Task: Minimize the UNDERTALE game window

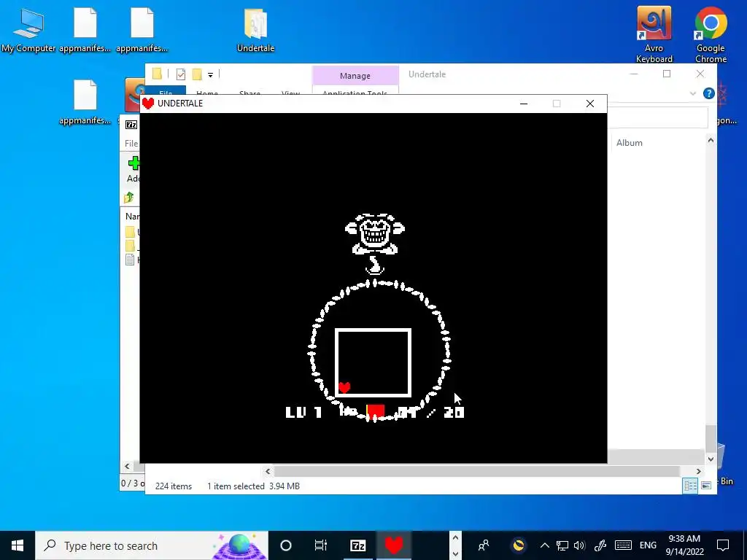Action: [x=524, y=104]
